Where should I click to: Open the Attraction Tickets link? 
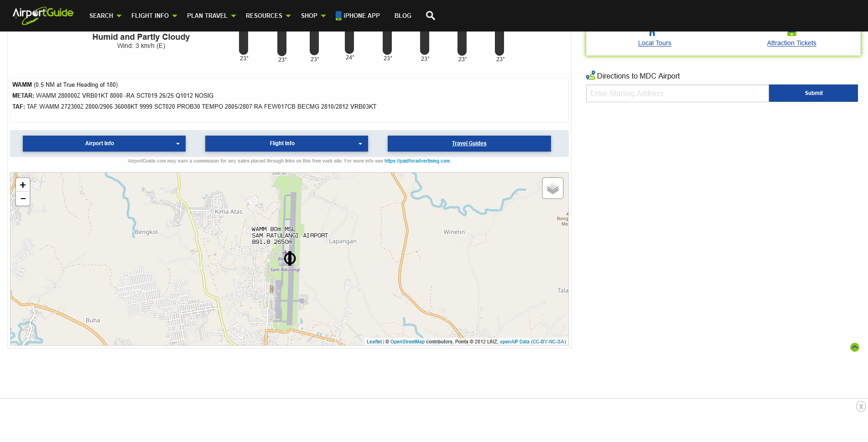click(791, 43)
